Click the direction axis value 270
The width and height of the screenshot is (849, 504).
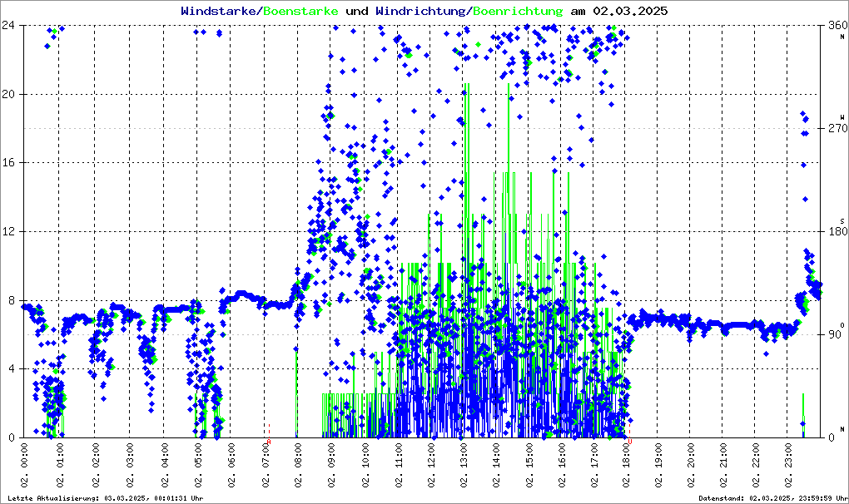pos(837,129)
